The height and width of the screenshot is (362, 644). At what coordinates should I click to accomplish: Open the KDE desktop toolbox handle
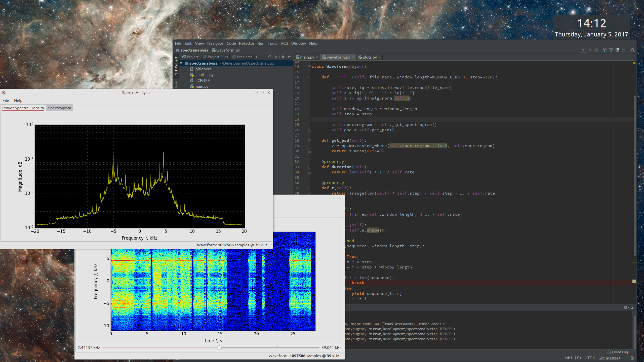pyautogui.click(x=4, y=13)
